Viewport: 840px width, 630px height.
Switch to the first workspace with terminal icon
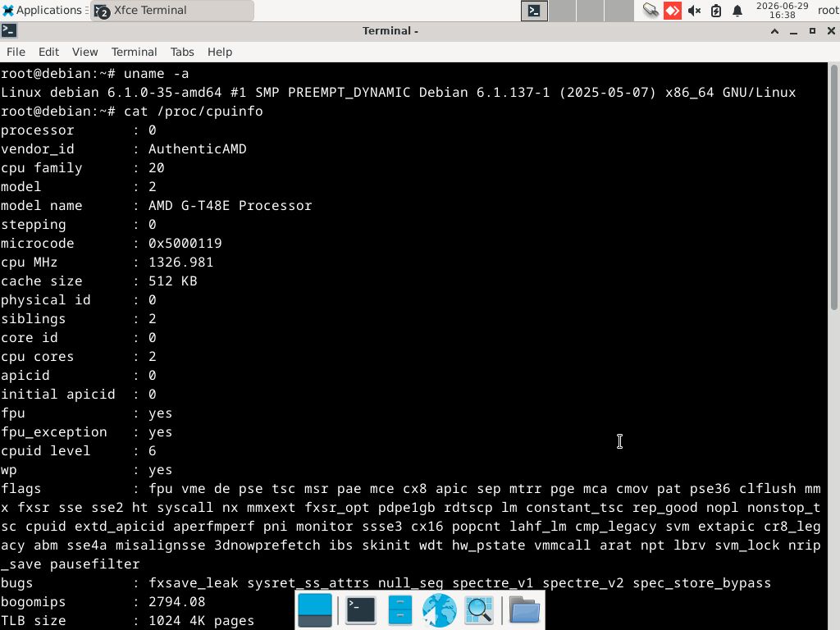coord(534,11)
